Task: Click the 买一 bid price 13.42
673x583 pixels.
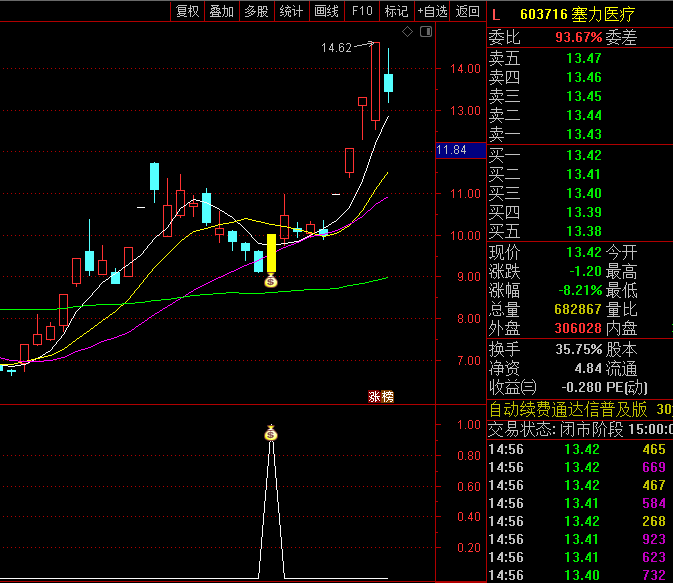Action: 583,155
